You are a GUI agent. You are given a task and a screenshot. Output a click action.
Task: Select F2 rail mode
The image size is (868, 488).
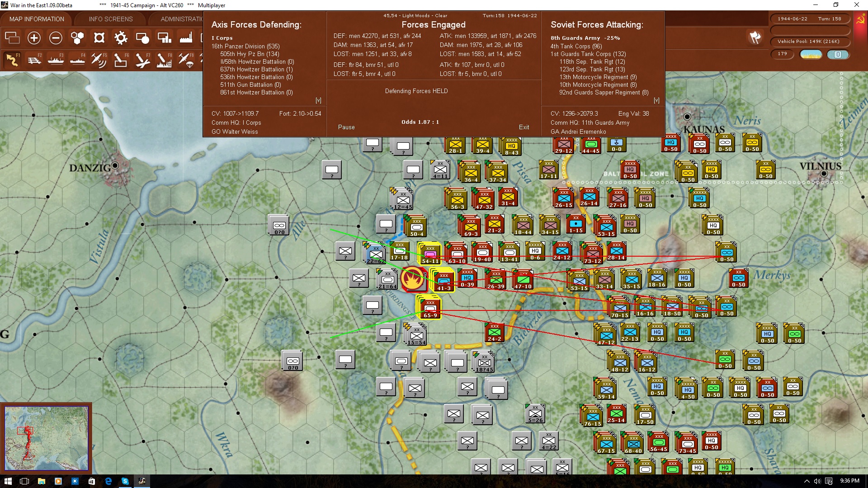(x=34, y=60)
